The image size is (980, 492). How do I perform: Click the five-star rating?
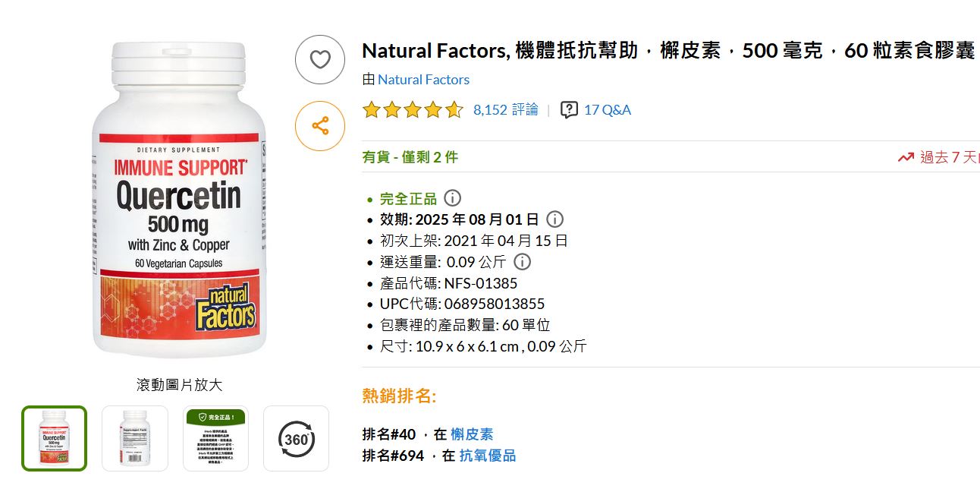click(412, 110)
